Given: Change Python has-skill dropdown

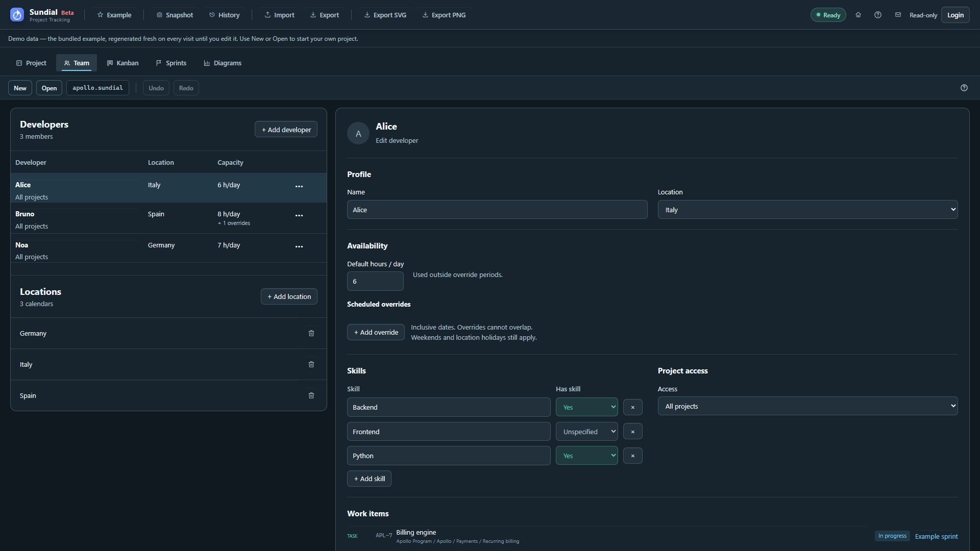Looking at the screenshot, I should coord(586,456).
